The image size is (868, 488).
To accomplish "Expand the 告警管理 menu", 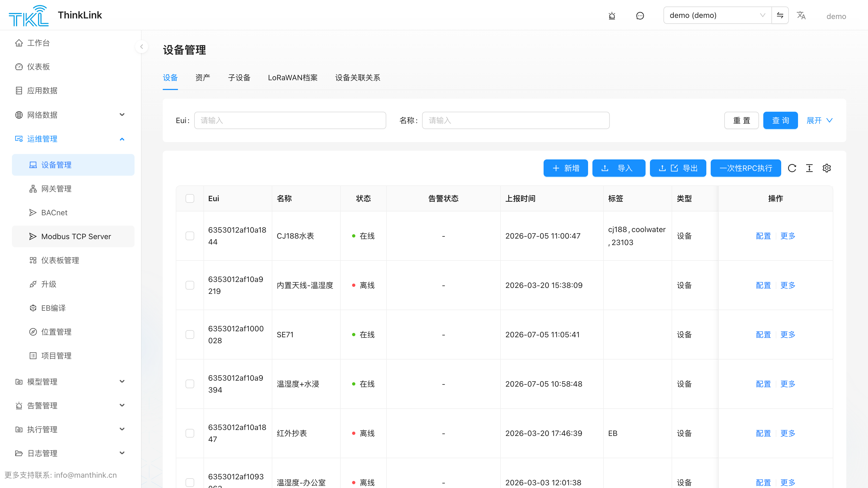I will point(73,406).
